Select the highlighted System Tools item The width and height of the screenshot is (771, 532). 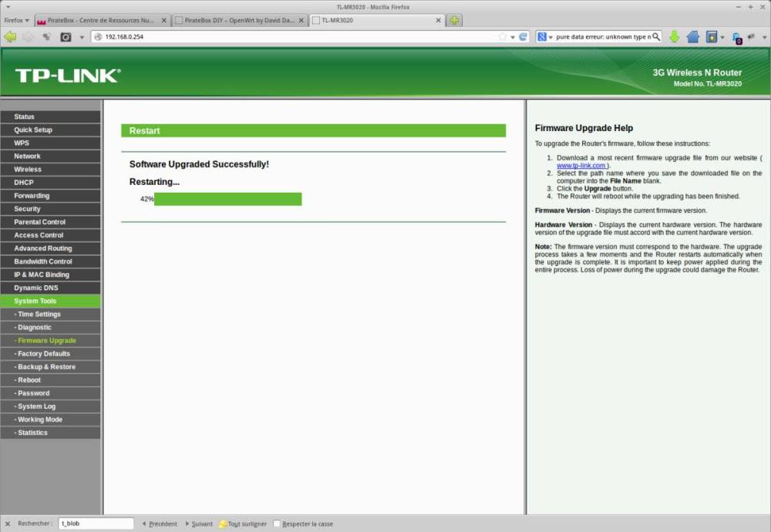coord(50,301)
